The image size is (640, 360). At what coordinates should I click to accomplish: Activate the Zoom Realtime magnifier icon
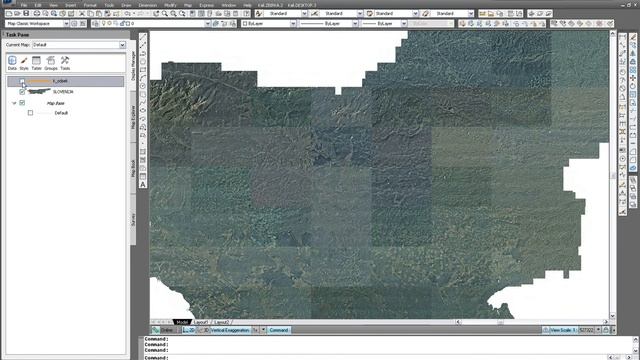pyautogui.click(x=164, y=13)
